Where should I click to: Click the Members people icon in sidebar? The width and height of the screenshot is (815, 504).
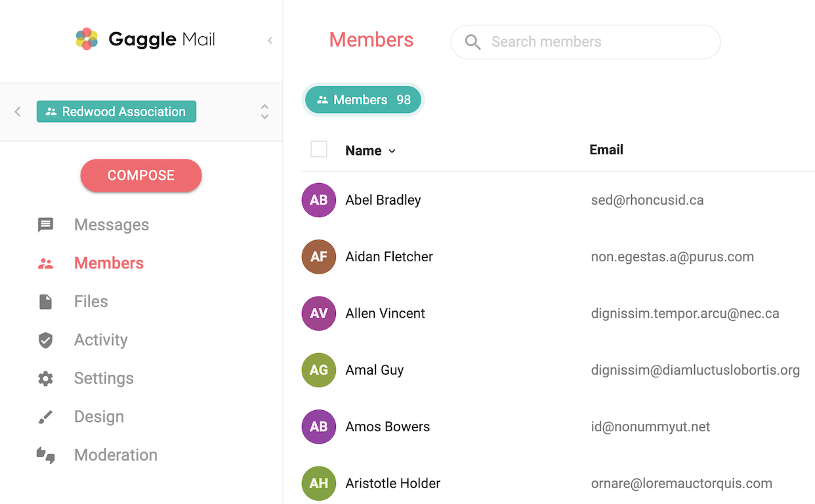tap(45, 264)
